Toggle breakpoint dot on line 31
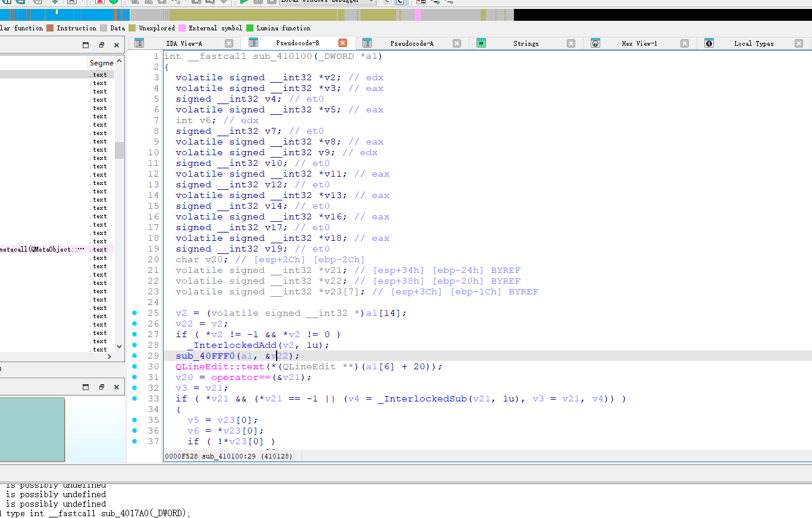 pos(134,377)
